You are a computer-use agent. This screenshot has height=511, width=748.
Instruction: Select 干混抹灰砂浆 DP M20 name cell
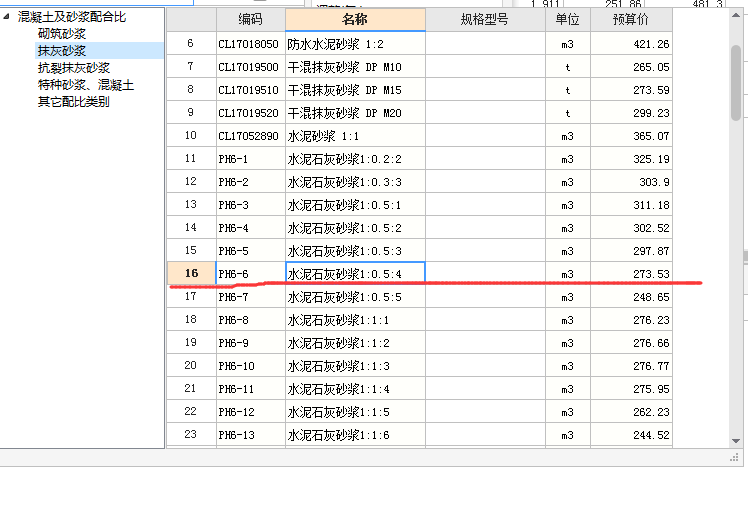coord(355,113)
